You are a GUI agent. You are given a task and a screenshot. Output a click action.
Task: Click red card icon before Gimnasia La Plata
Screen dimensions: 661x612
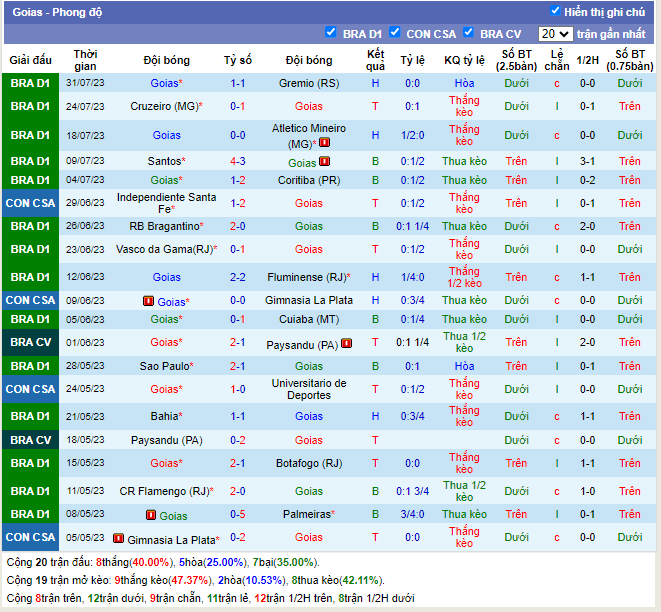[118, 539]
